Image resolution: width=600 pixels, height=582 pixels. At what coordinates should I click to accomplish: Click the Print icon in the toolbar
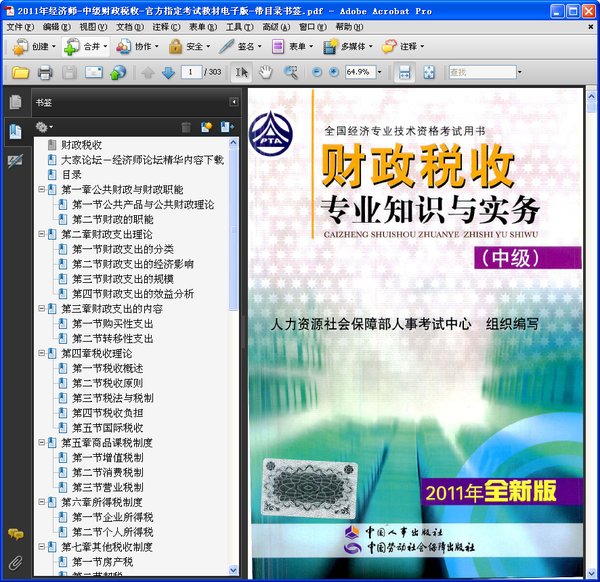click(x=45, y=72)
